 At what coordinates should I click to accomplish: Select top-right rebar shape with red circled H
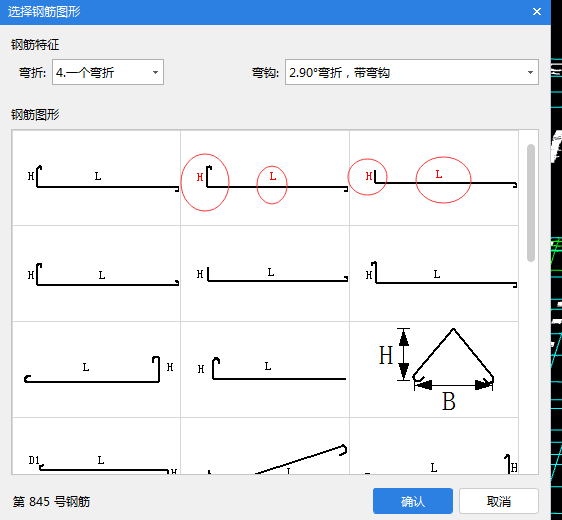(434, 178)
